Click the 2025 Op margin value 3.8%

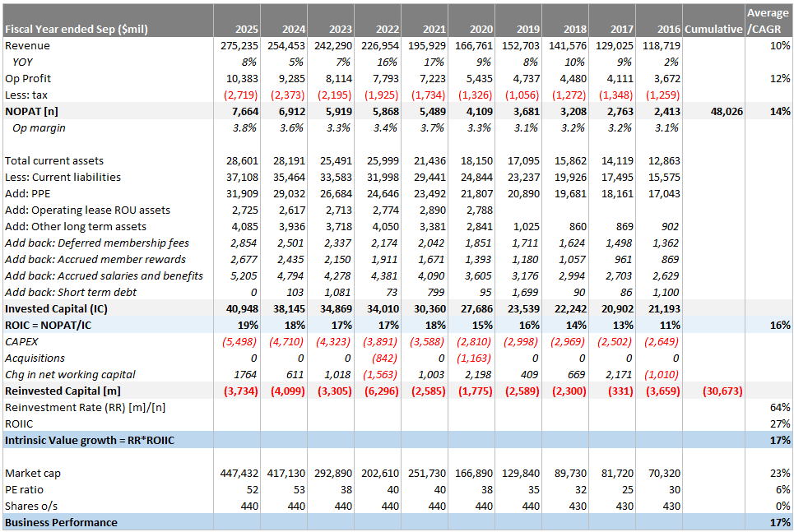tap(244, 127)
